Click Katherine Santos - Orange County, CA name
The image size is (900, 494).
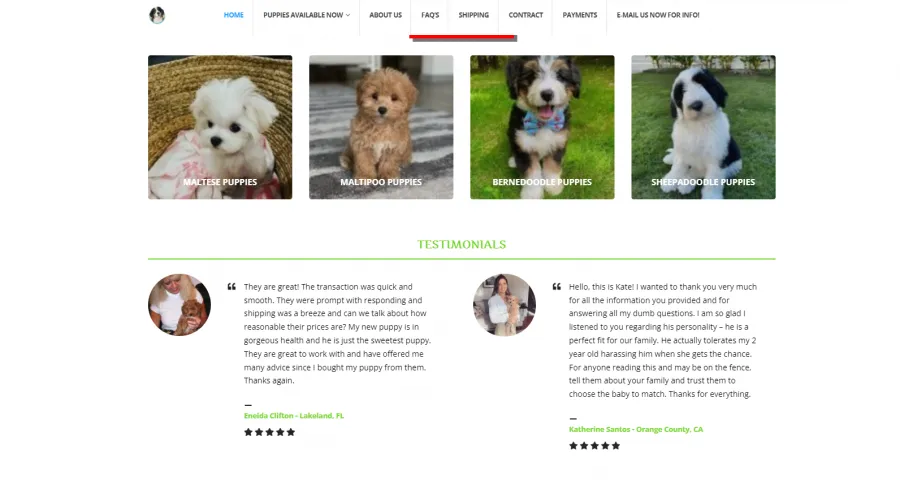click(x=636, y=429)
